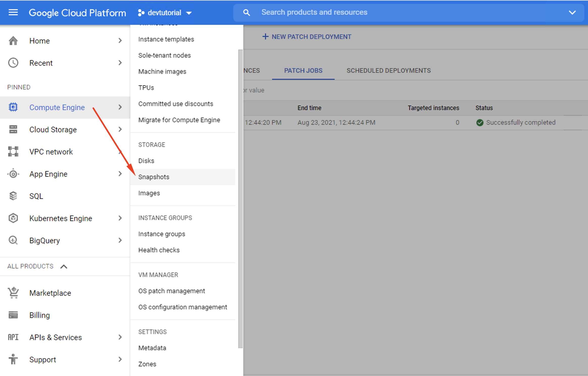
Task: Click the devtutorial project icon
Action: pos(141,13)
